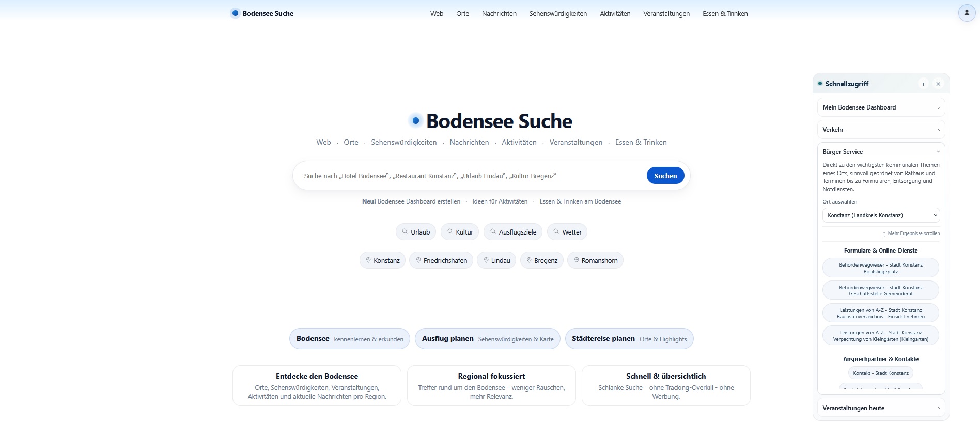Image resolution: width=980 pixels, height=437 pixels.
Task: Click Städtereise planen button
Action: coord(629,339)
